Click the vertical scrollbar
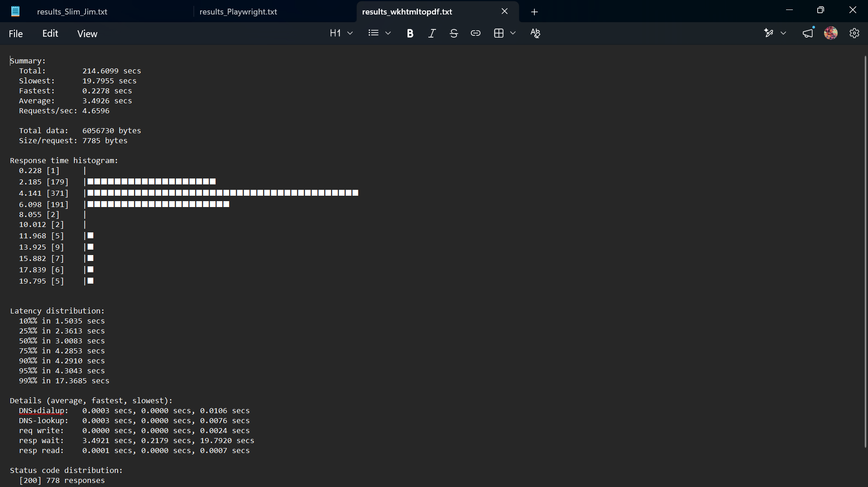Screen dimensions: 868x487 tap(865, 251)
